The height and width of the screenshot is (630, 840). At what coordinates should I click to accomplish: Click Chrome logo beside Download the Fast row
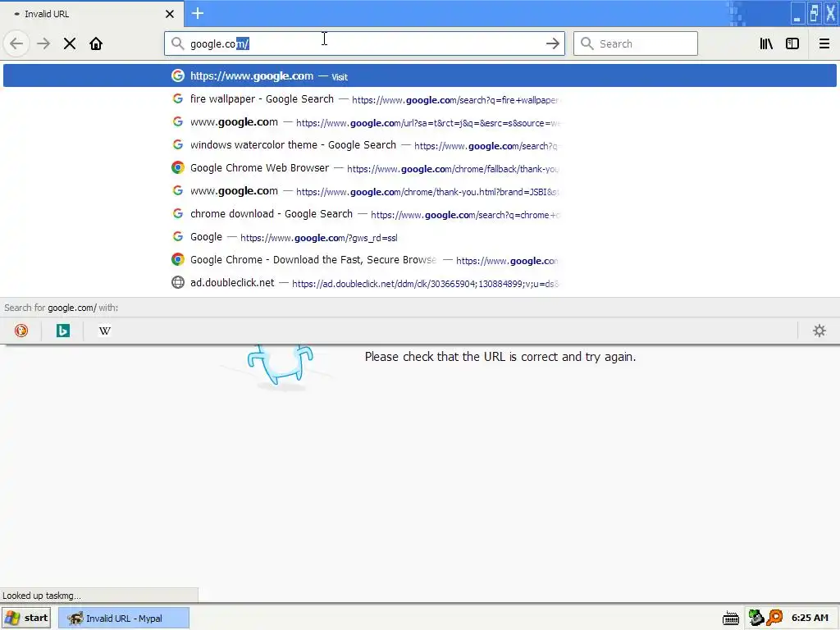click(178, 259)
